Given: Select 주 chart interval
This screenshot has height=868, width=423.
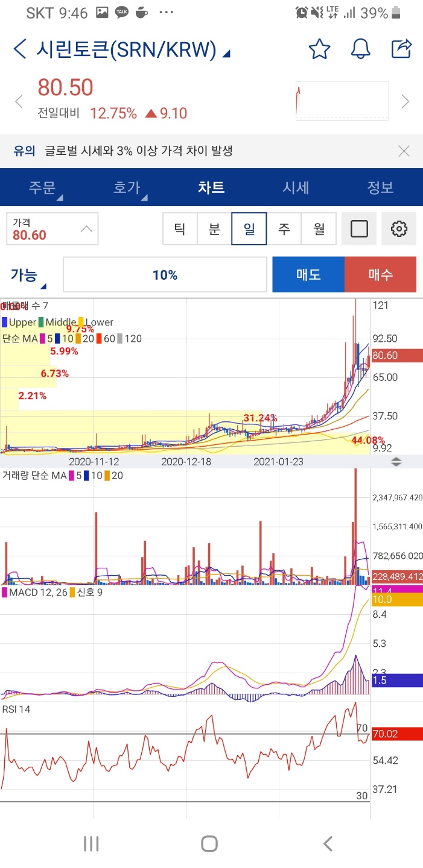Looking at the screenshot, I should pos(284,228).
